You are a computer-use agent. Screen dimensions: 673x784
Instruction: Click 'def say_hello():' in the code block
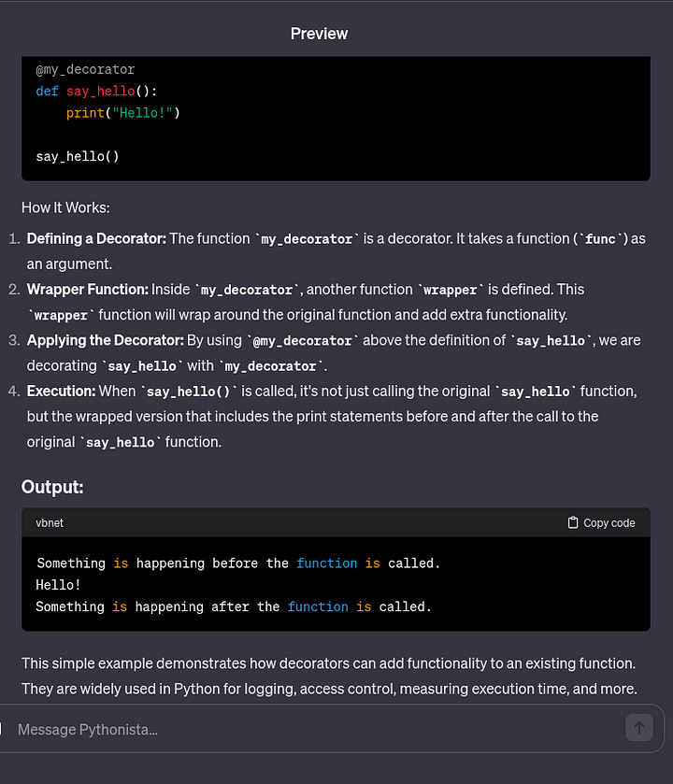pyautogui.click(x=96, y=91)
